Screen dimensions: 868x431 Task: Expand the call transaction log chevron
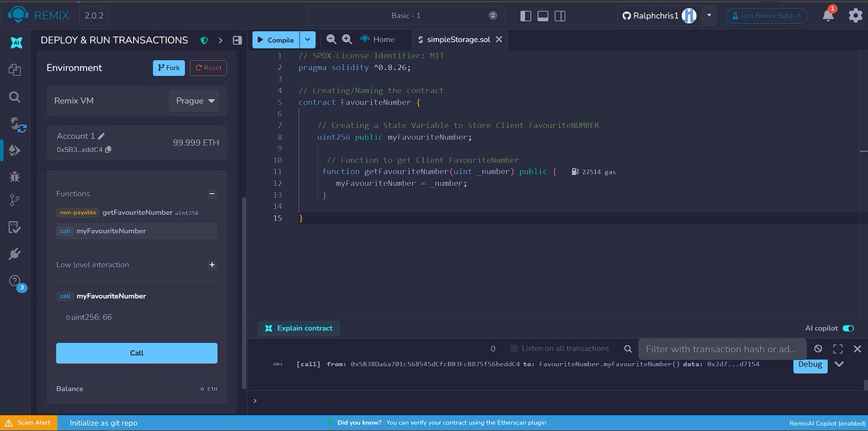point(839,364)
